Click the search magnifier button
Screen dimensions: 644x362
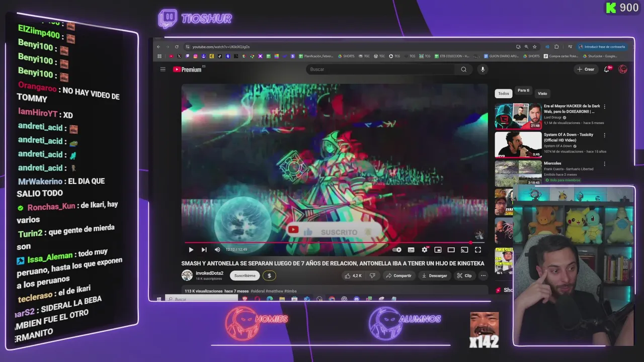[x=463, y=69]
